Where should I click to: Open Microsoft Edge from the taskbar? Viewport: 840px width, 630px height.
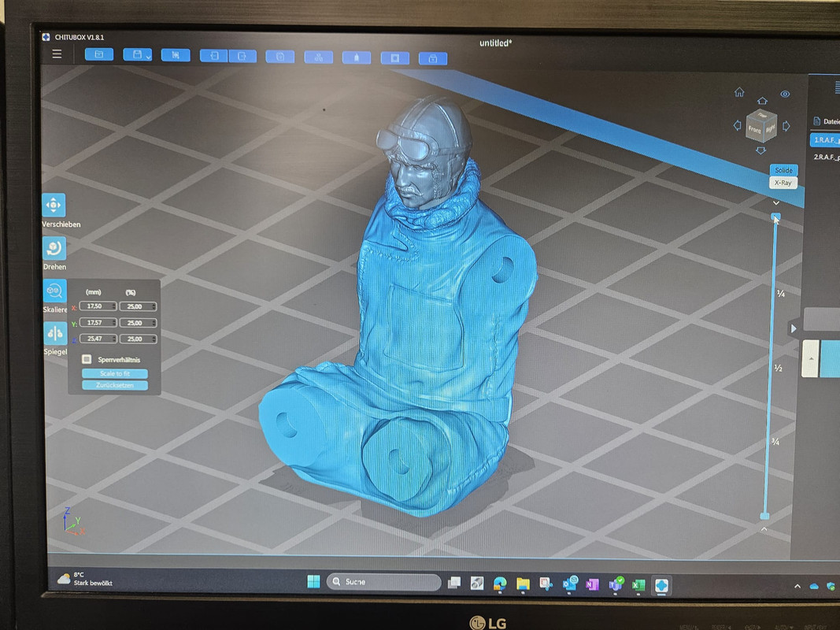(x=499, y=584)
